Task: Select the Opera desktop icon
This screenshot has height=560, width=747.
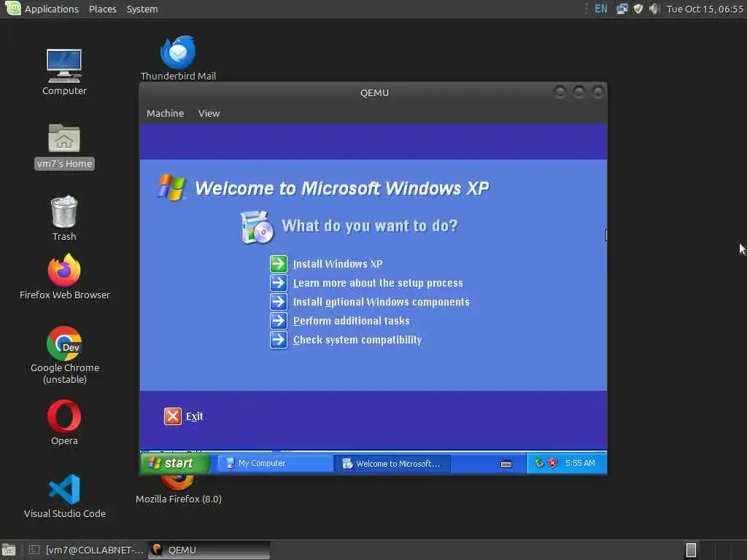Action: point(64,422)
